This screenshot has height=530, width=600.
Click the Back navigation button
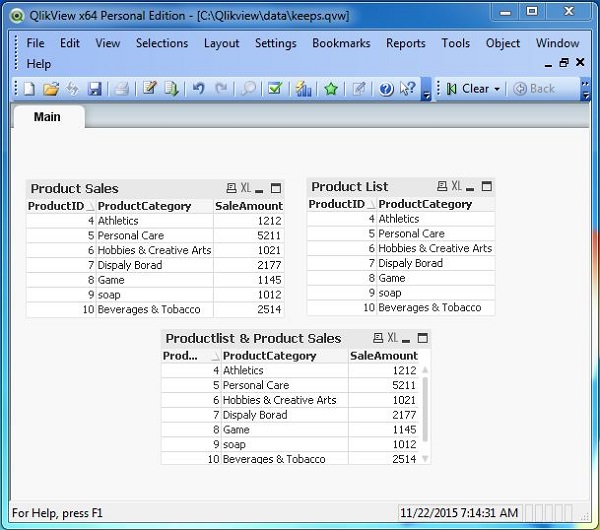(x=534, y=89)
